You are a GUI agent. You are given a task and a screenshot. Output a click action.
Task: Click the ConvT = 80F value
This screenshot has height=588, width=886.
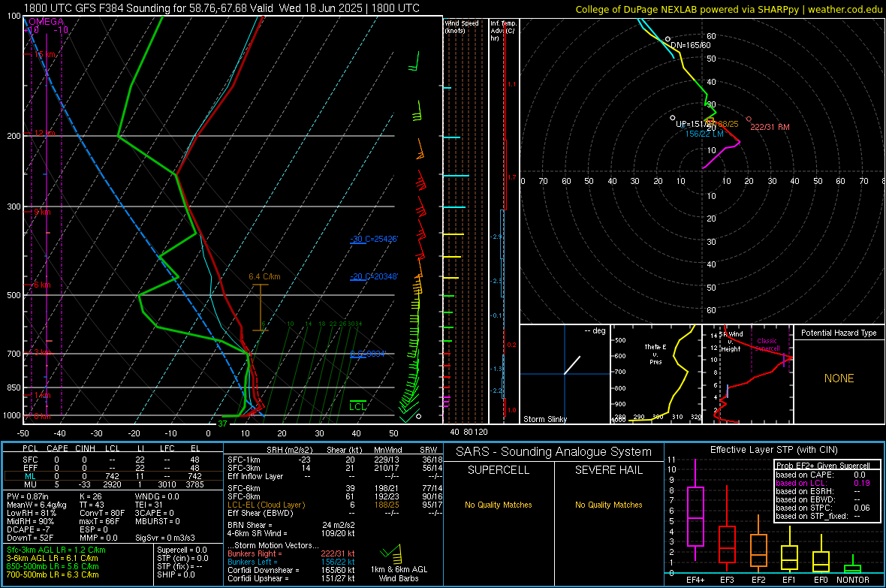(x=102, y=514)
